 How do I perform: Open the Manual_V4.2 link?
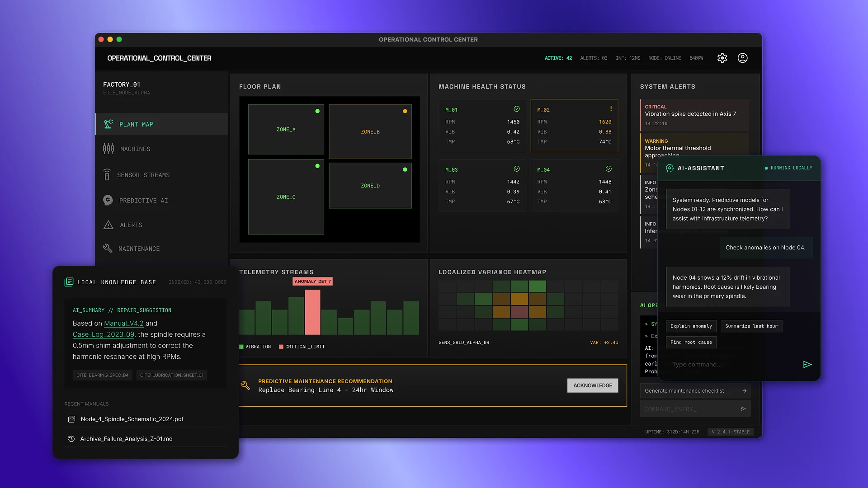click(123, 323)
